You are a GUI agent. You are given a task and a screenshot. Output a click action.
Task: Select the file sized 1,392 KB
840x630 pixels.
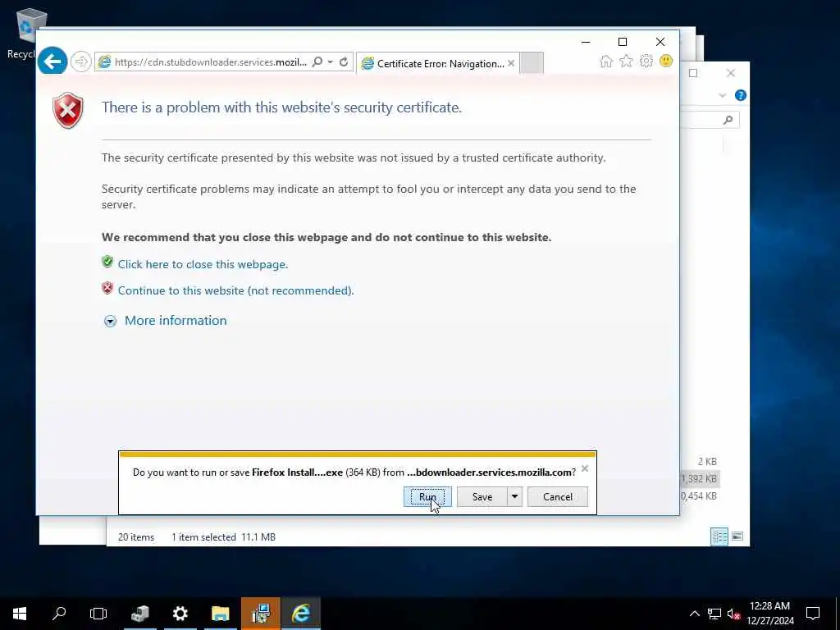[x=700, y=479]
